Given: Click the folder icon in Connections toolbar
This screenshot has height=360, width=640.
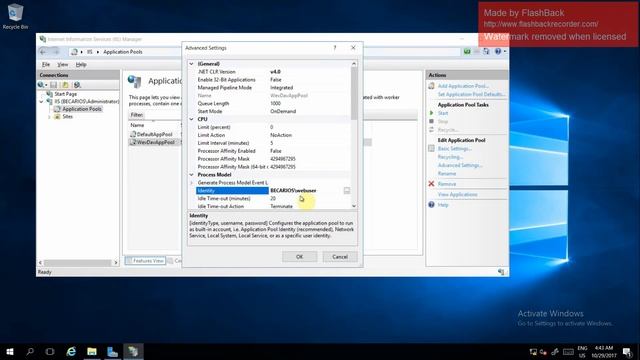Looking at the screenshot, I should tap(65, 85).
